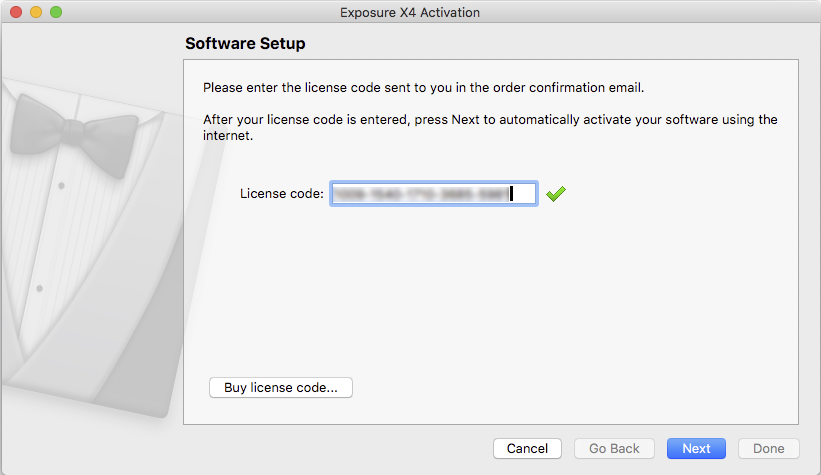Cancel the activation dialog

click(527, 448)
